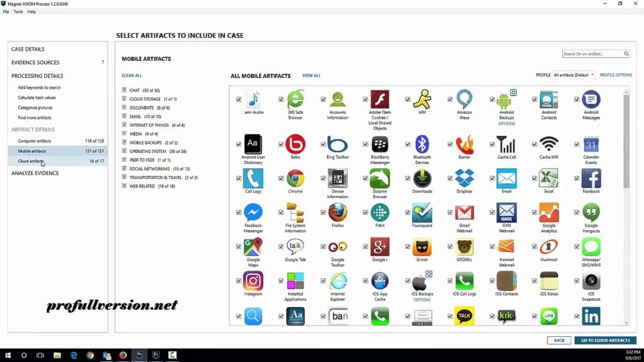Select the Facebook Messenger icon

pyautogui.click(x=253, y=212)
